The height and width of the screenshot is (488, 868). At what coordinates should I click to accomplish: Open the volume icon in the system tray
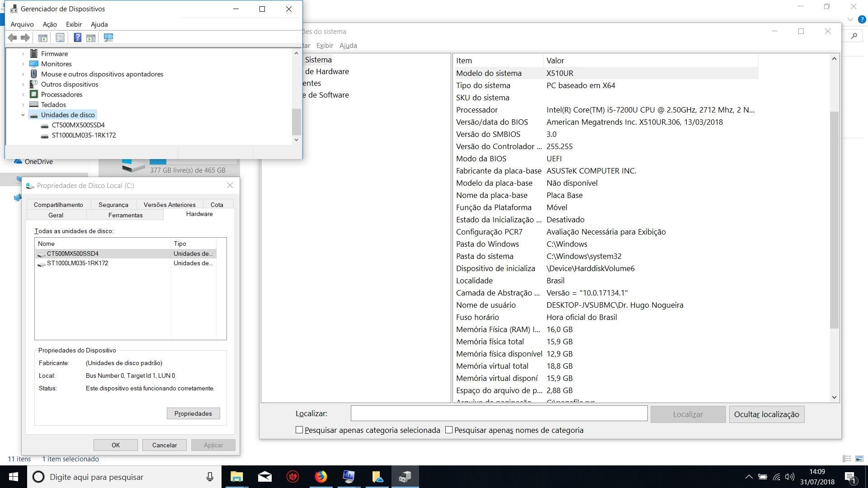(x=790, y=477)
